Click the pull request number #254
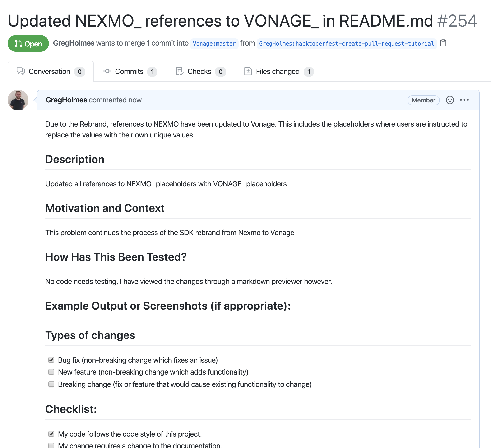This screenshot has height=448, width=491. pos(457,21)
